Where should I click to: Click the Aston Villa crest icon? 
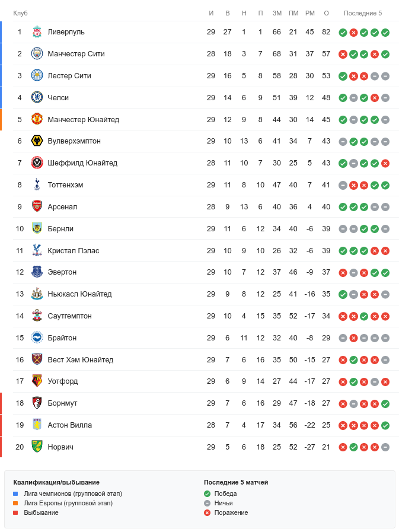(37, 425)
